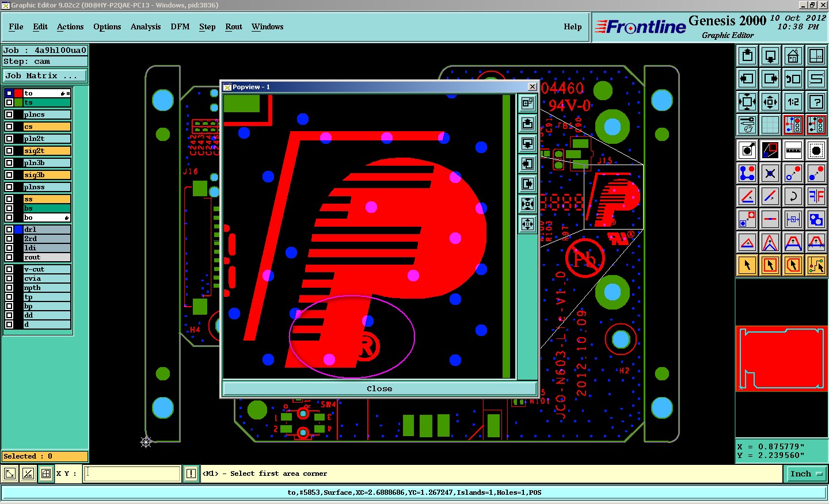
Task: Click the pan down view icon
Action: (770, 56)
